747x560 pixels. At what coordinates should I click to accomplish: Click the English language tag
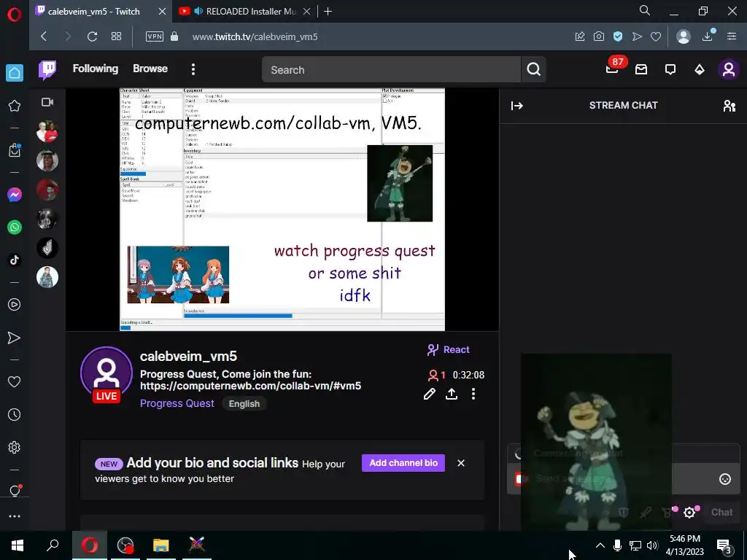coord(244,404)
